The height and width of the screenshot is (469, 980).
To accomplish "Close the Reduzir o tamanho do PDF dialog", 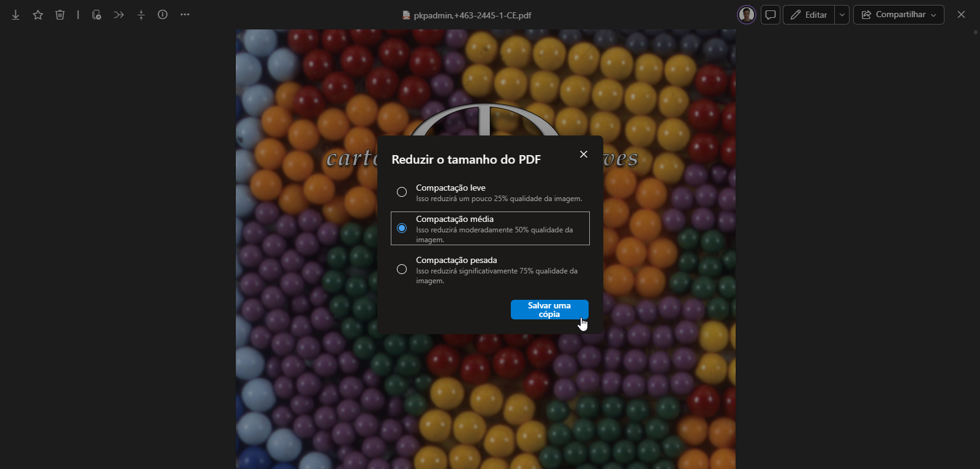I will coord(584,154).
